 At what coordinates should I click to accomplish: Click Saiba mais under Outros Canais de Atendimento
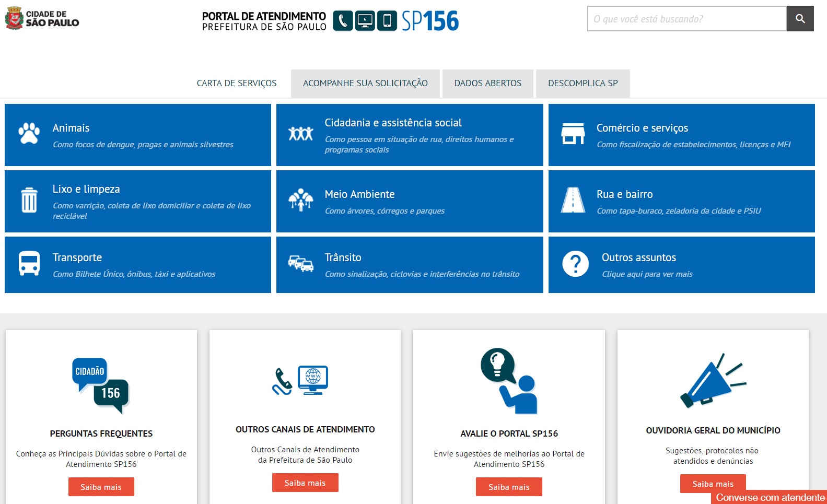(x=305, y=483)
